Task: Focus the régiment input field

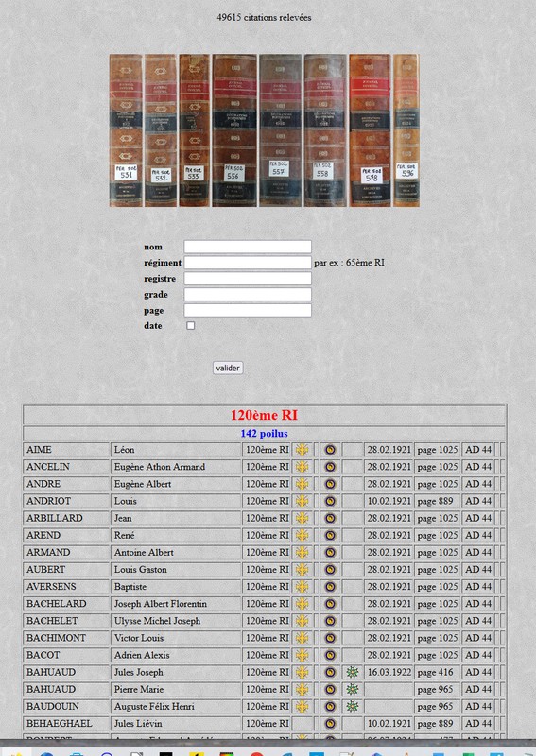Action: [248, 263]
